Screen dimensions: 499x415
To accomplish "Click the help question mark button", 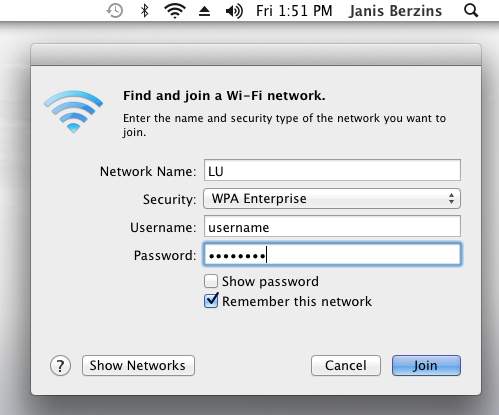I will [x=60, y=366].
